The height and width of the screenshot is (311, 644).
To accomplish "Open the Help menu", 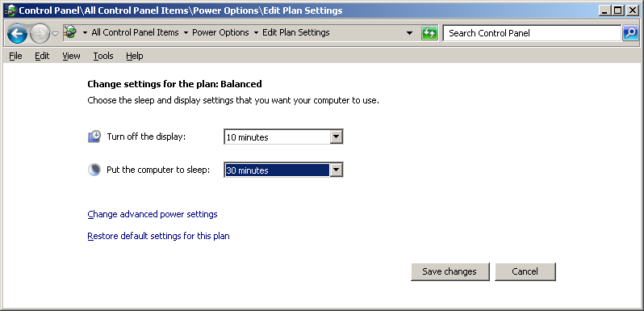I will (x=134, y=56).
